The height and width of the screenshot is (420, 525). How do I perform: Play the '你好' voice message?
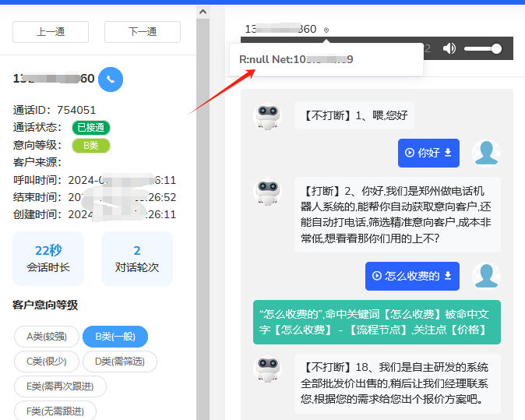coord(410,153)
